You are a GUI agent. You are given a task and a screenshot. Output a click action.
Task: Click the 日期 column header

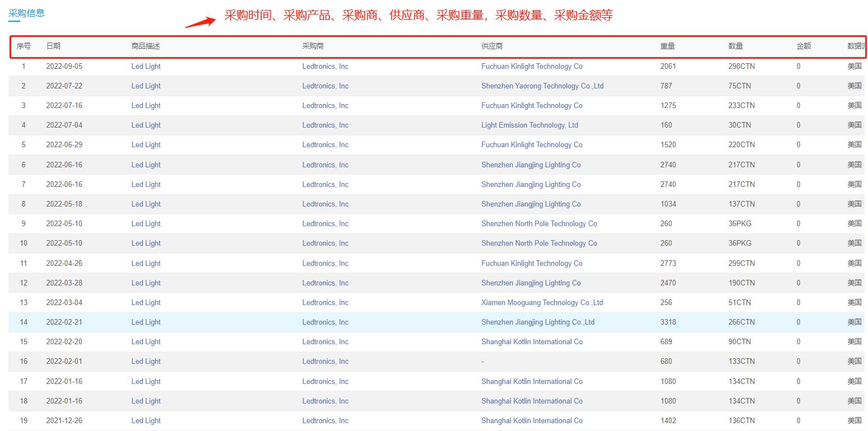[53, 46]
